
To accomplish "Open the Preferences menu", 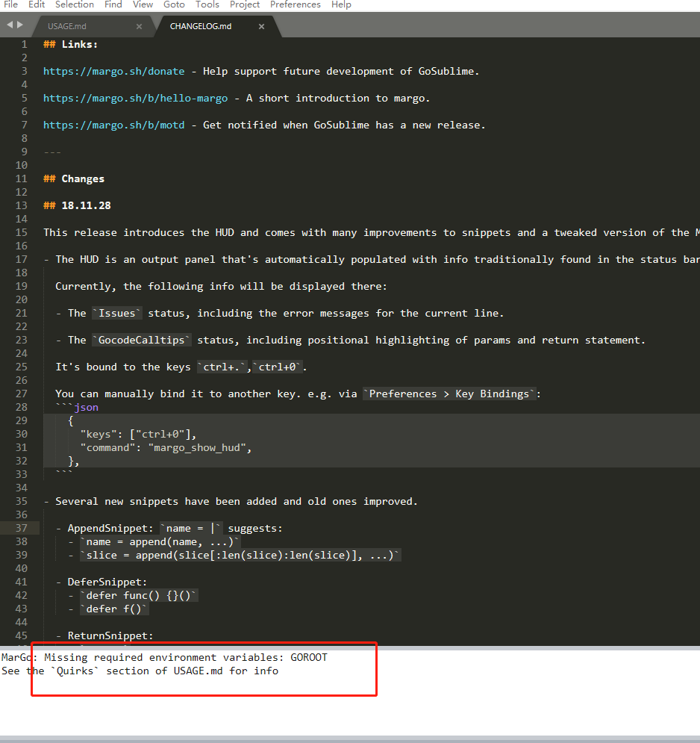I will click(296, 4).
